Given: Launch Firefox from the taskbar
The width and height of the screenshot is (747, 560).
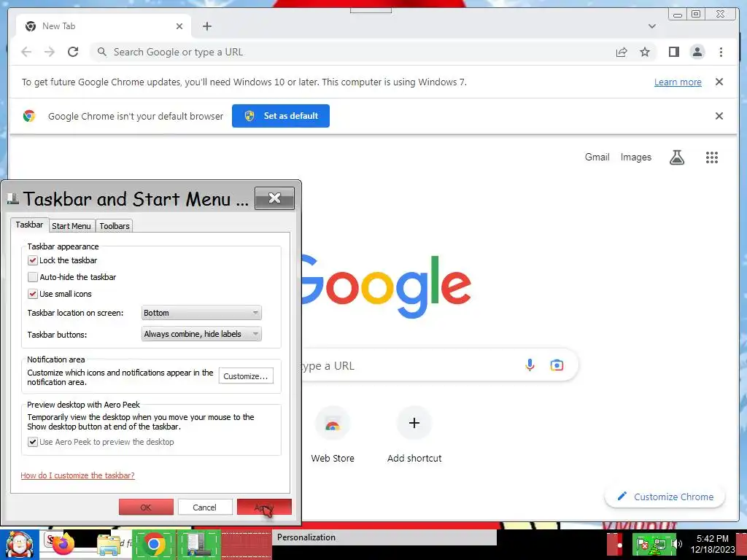Looking at the screenshot, I should [x=63, y=544].
